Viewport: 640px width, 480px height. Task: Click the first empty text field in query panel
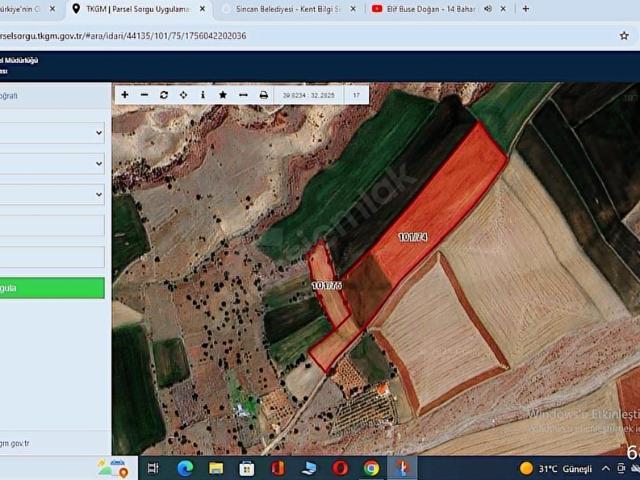[x=52, y=226]
